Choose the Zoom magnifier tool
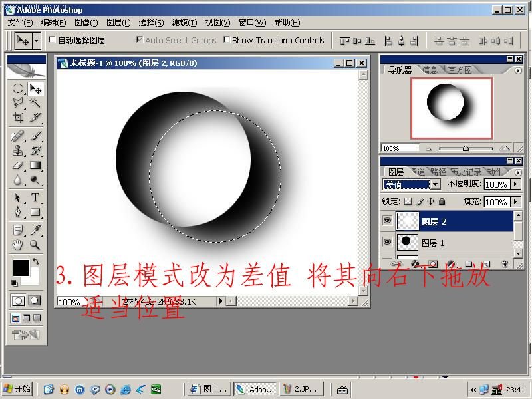This screenshot has width=532, height=399. pos(35,245)
